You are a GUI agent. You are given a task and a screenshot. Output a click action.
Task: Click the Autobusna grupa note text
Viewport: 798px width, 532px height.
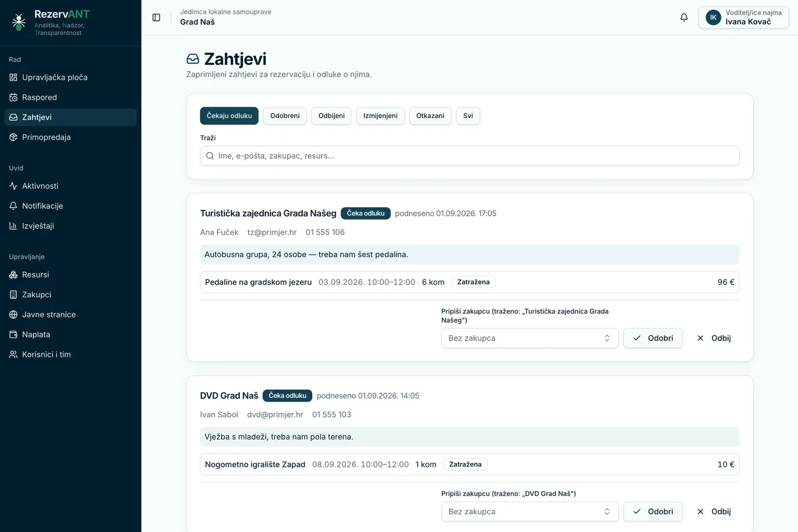[306, 254]
